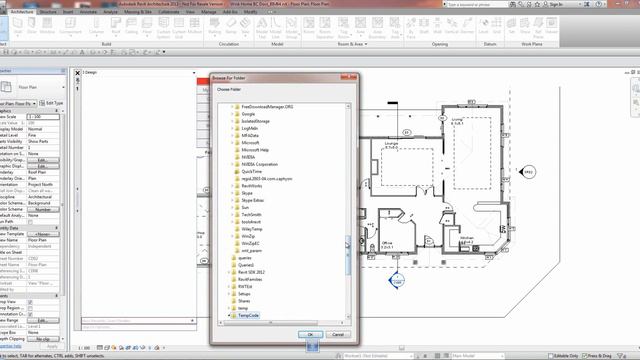Switch to the Insert ribbon tab
This screenshot has height=360, width=640.
coord(68,12)
